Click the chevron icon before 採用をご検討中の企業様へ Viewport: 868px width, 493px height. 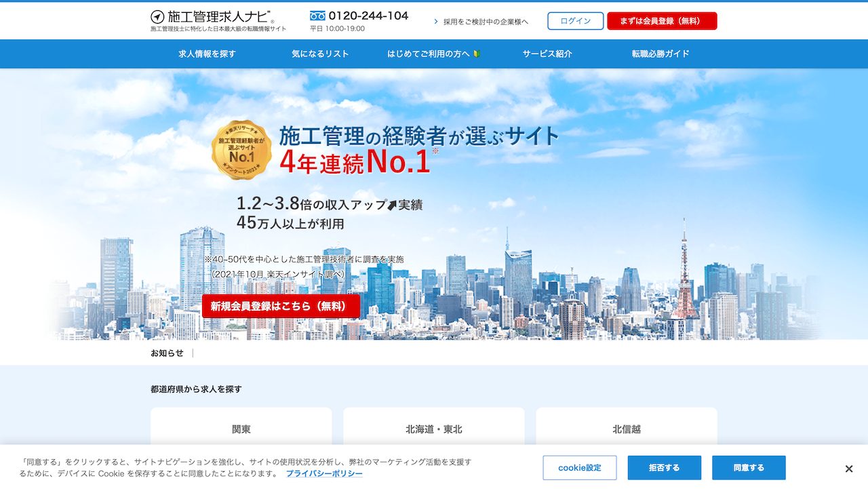click(x=435, y=21)
